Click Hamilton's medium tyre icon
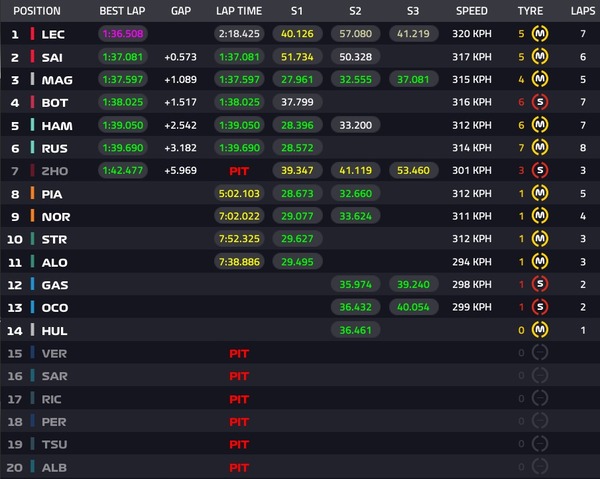 click(540, 125)
